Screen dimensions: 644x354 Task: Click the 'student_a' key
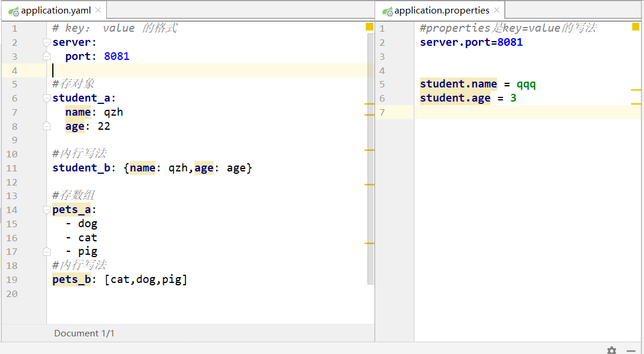[82, 98]
